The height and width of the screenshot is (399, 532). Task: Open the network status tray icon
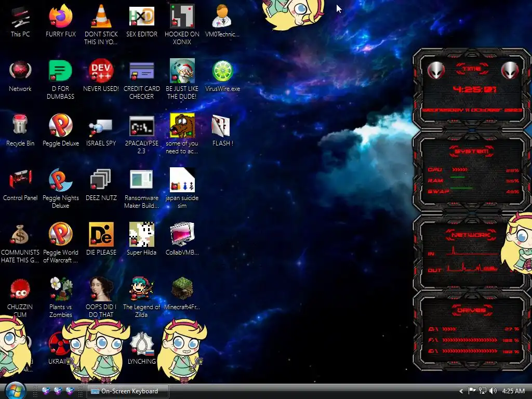click(x=482, y=391)
